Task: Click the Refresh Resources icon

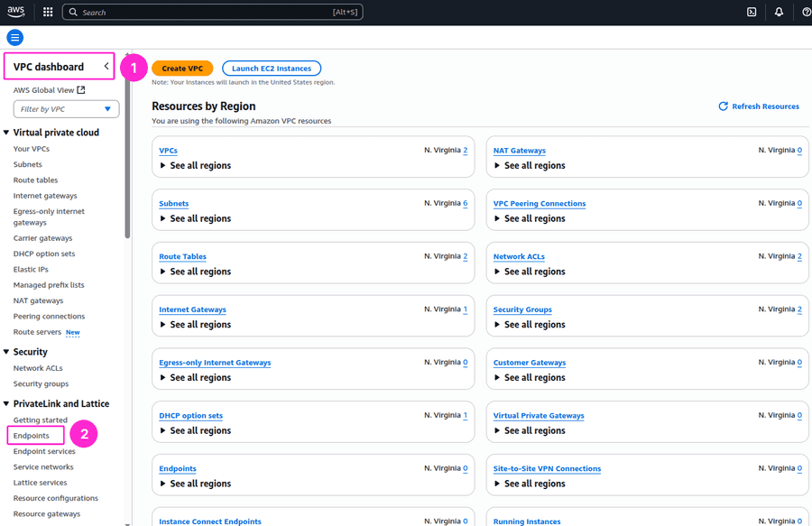Action: (x=722, y=106)
